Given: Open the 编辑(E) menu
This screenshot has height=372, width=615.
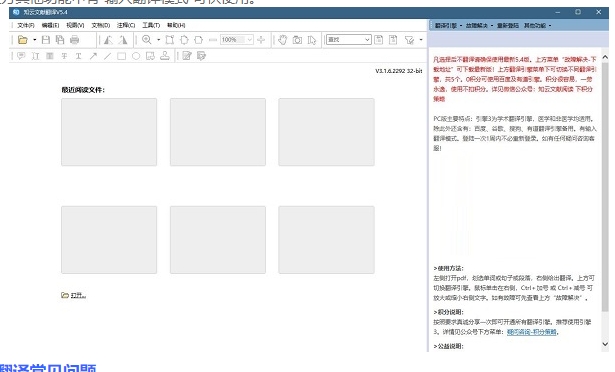Looking at the screenshot, I should pyautogui.click(x=50, y=25).
